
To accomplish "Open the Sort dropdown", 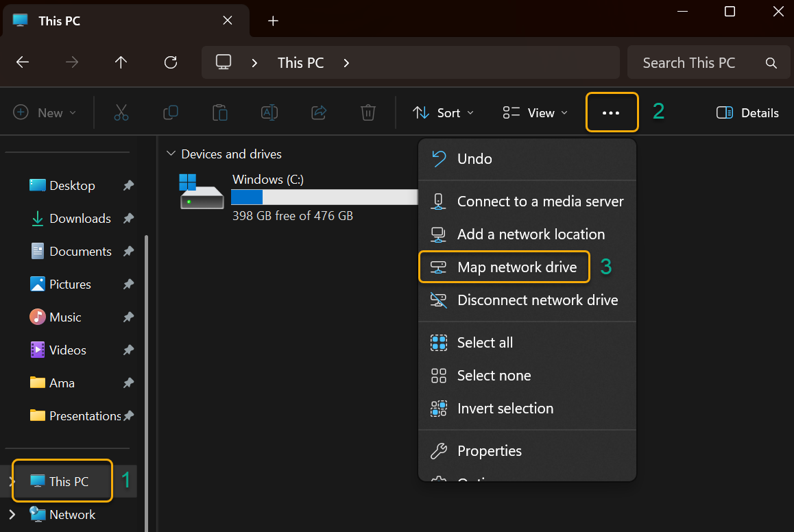I will 443,112.
